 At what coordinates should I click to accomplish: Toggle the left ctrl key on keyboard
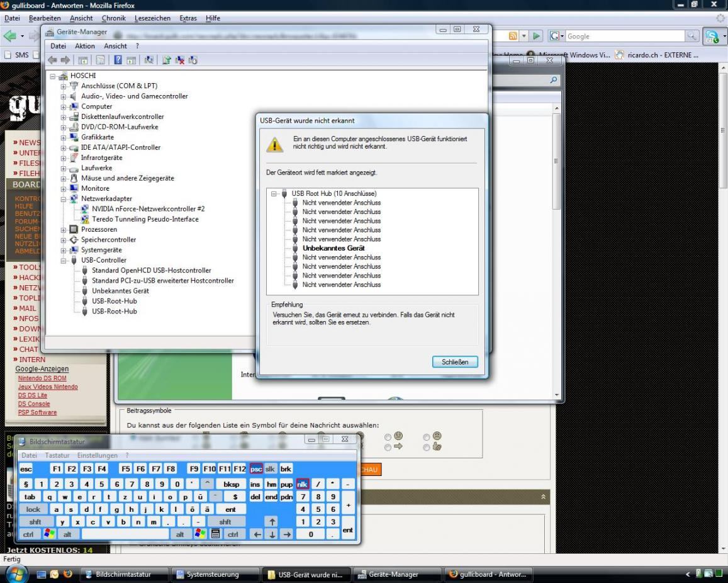[29, 535]
